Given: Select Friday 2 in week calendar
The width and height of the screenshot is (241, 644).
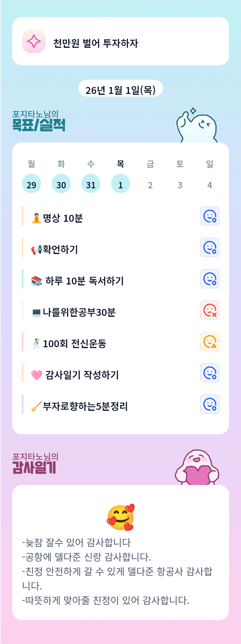Looking at the screenshot, I should coord(150,185).
